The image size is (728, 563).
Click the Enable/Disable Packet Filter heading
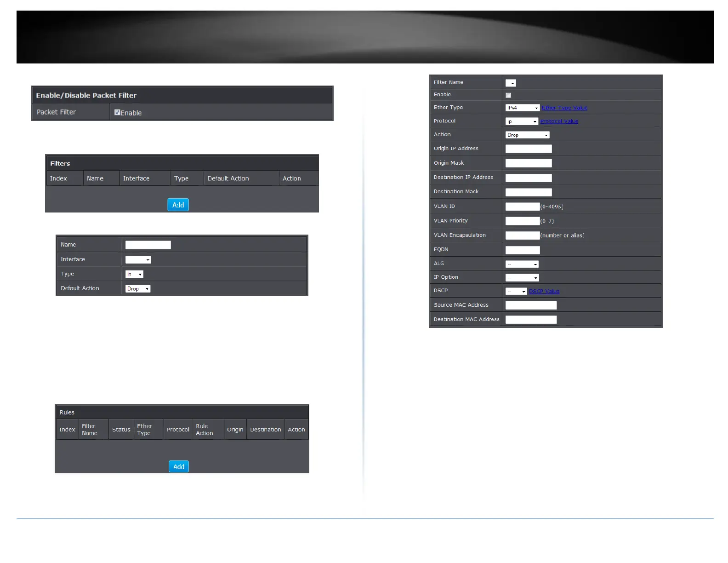point(86,96)
